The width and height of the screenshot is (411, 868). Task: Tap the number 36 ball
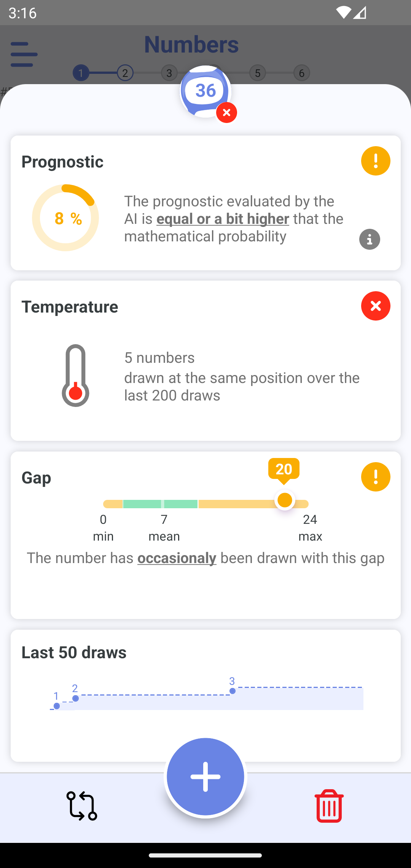[205, 91]
